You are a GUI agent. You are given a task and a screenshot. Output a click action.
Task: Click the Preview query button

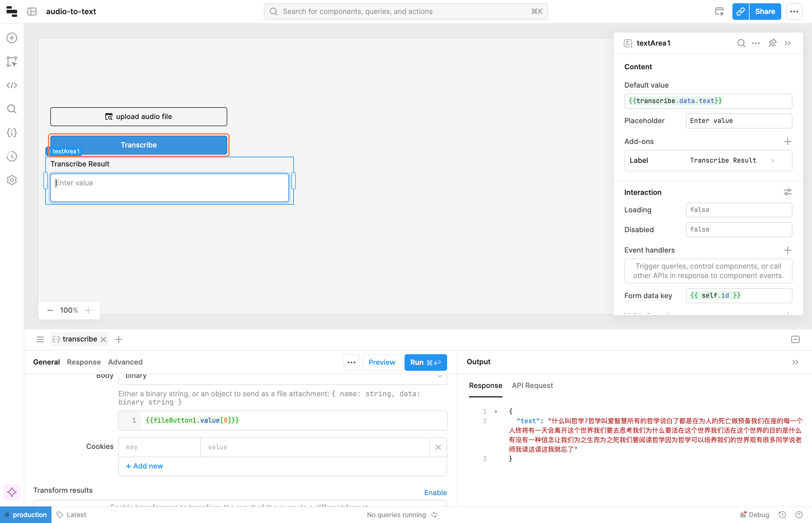382,362
